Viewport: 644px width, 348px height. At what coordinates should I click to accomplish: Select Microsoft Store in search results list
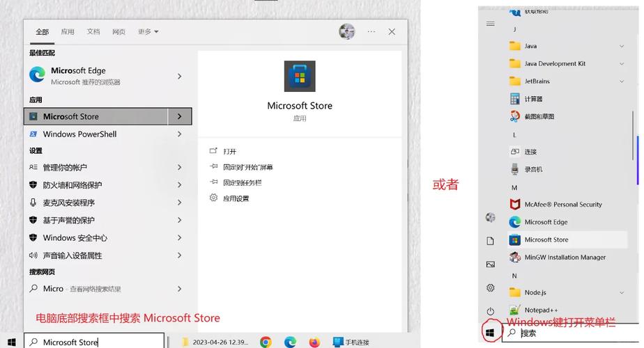[x=96, y=116]
